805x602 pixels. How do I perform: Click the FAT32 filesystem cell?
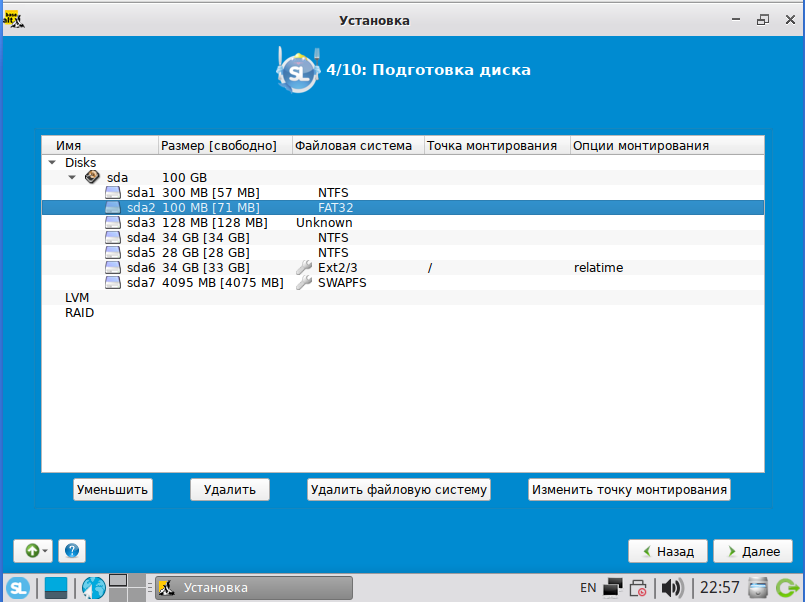coord(336,208)
